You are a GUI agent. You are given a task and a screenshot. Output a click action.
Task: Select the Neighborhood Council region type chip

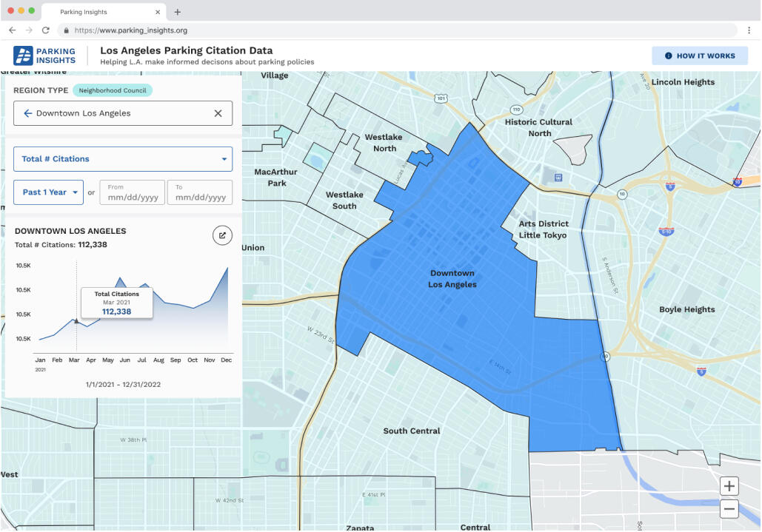point(113,90)
